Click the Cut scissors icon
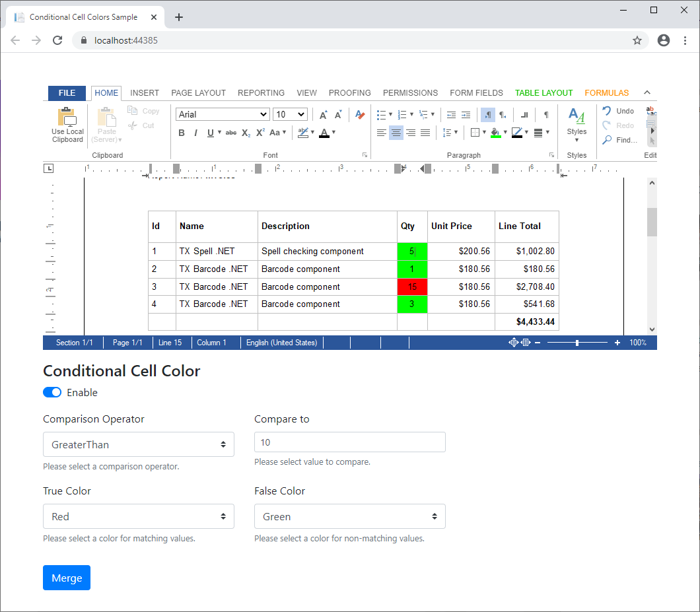Viewport: 700px width, 612px height. point(132,126)
